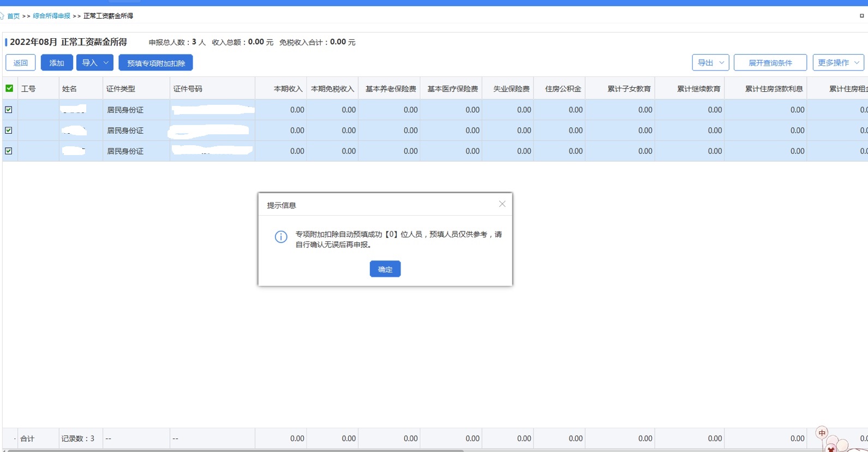
Task: Toggle the select-all checkbox in the header
Action: click(x=9, y=88)
